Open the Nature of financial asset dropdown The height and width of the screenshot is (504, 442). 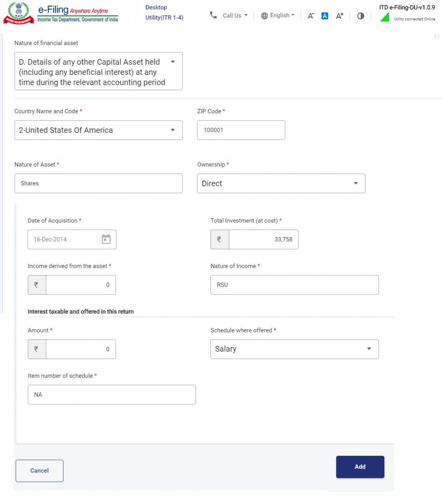point(98,71)
